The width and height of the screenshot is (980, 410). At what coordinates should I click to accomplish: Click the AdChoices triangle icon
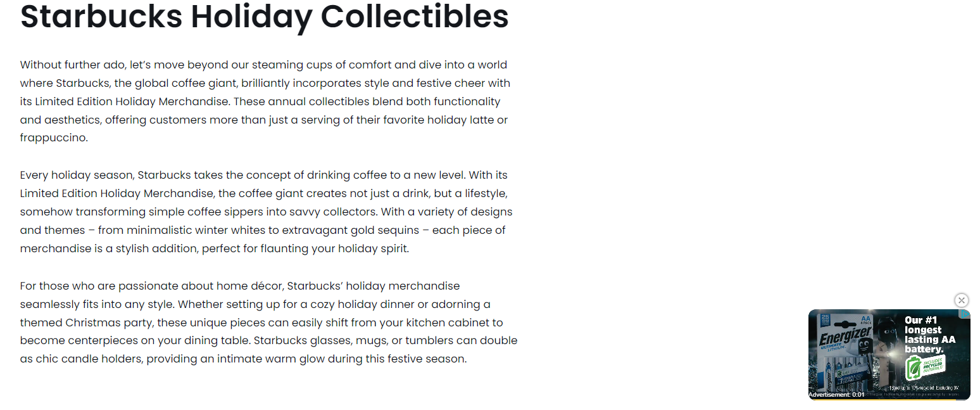[965, 314]
